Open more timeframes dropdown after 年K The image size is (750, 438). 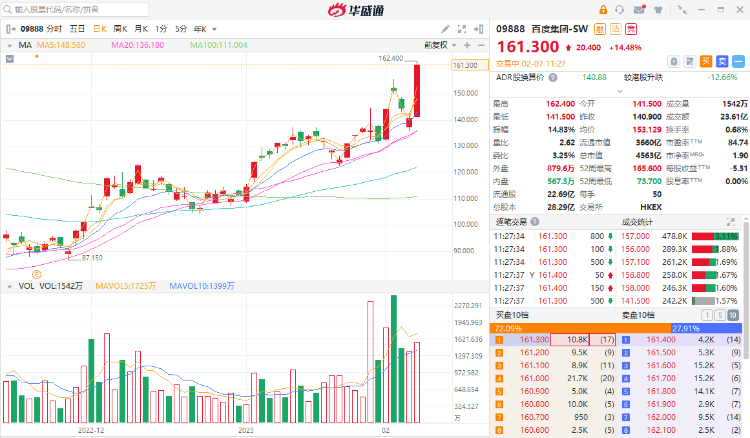214,29
